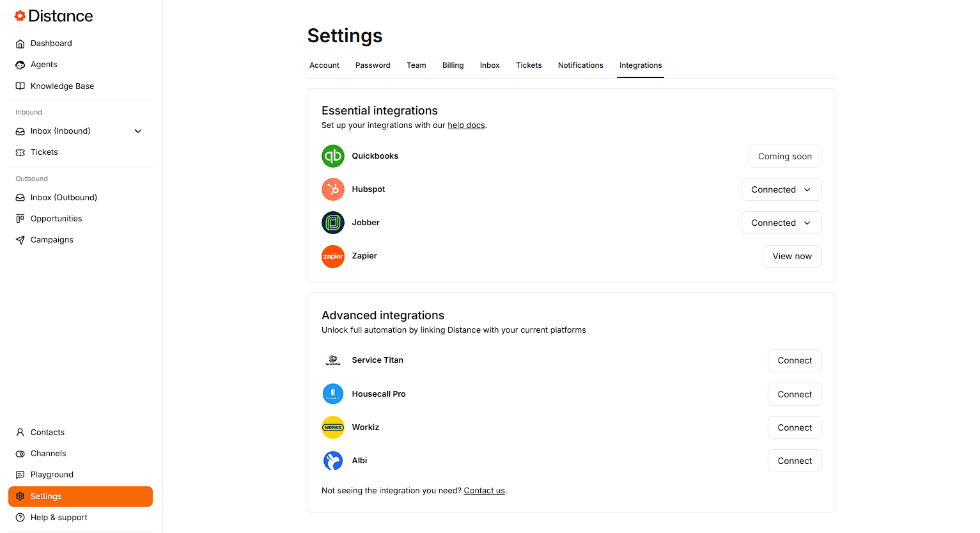This screenshot has width=980, height=533.
Task: Switch to the Billing tab
Action: tap(453, 65)
